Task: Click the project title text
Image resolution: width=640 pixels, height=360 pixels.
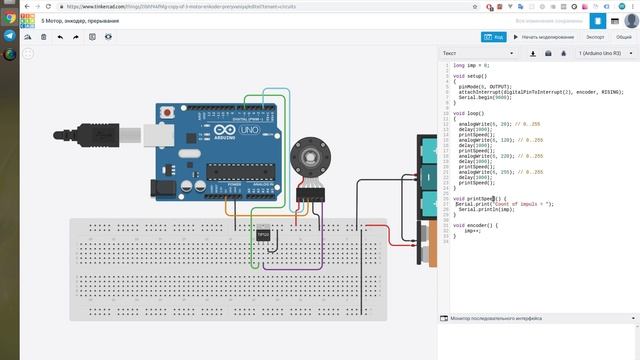Action: point(80,21)
